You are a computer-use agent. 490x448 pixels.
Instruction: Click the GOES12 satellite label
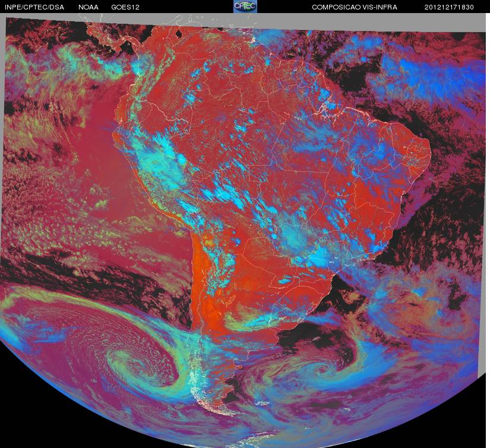click(125, 7)
